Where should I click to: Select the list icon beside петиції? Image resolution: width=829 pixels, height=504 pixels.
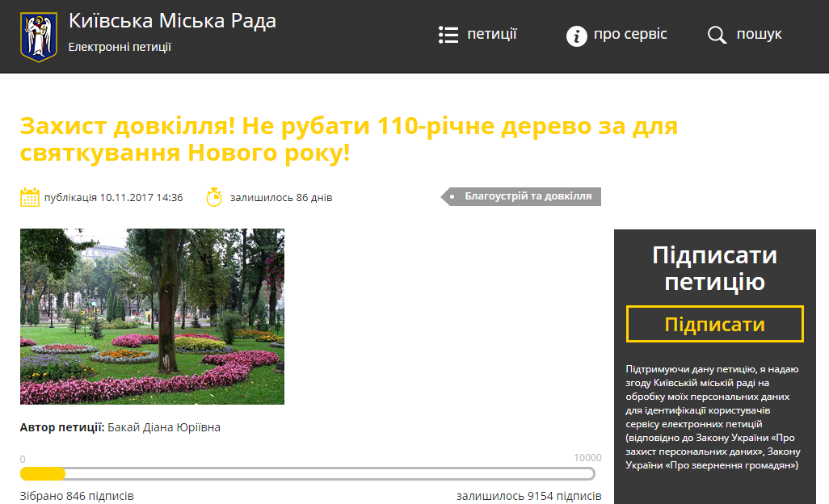point(448,35)
